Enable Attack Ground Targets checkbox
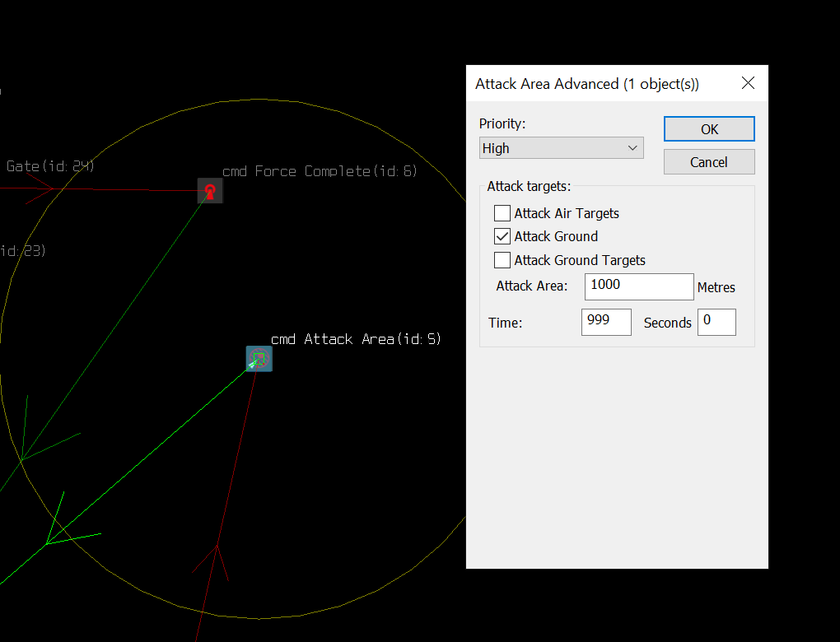Screen dimensions: 840x642 [502, 260]
